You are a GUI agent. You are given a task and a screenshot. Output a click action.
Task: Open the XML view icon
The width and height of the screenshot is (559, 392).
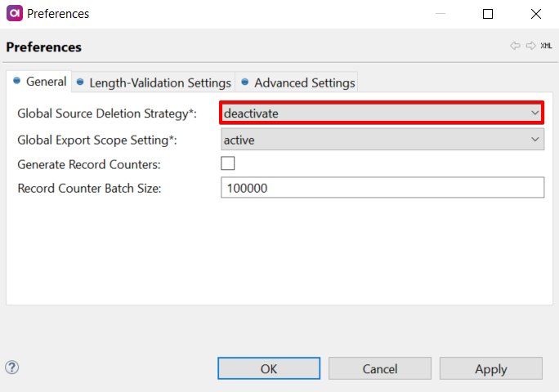click(x=547, y=47)
